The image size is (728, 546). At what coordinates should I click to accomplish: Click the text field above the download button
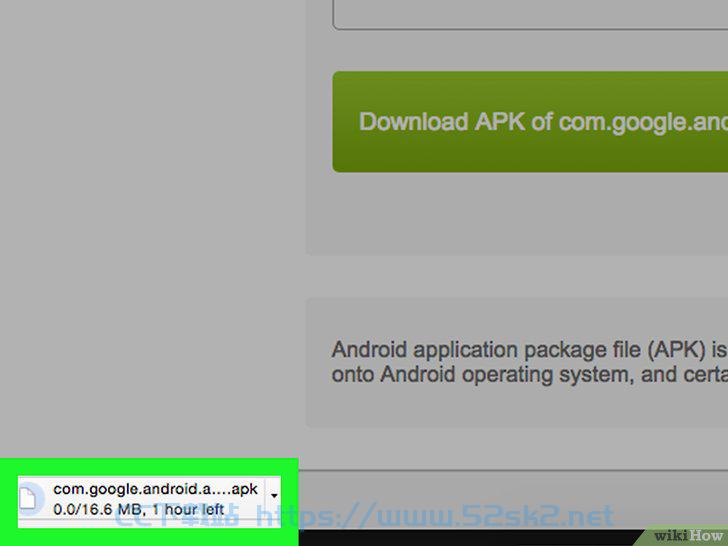tap(530, 15)
